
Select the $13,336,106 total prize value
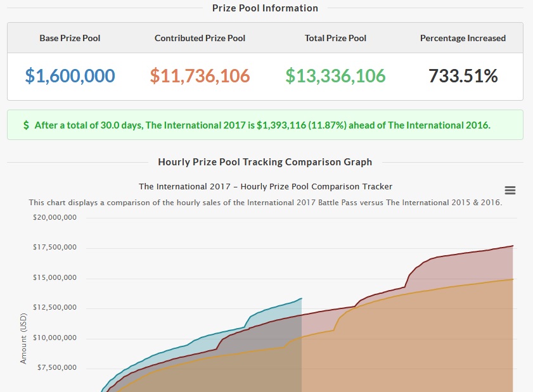pyautogui.click(x=335, y=76)
